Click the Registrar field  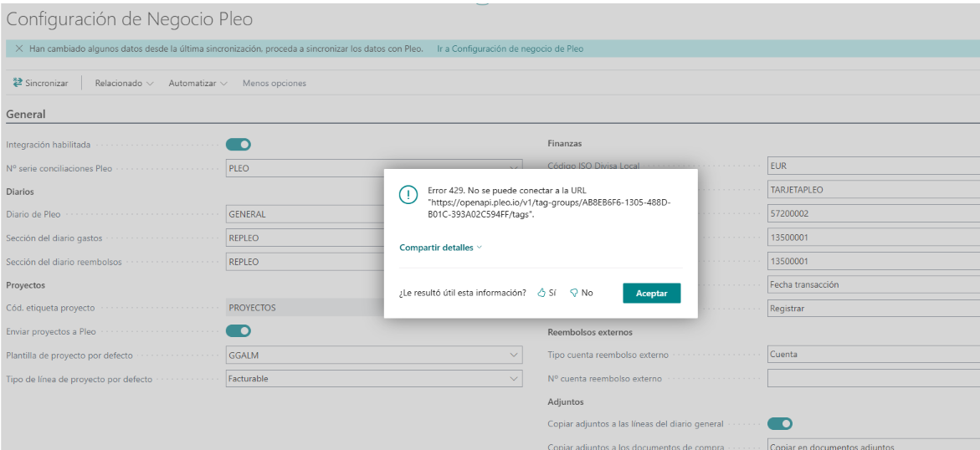(873, 308)
